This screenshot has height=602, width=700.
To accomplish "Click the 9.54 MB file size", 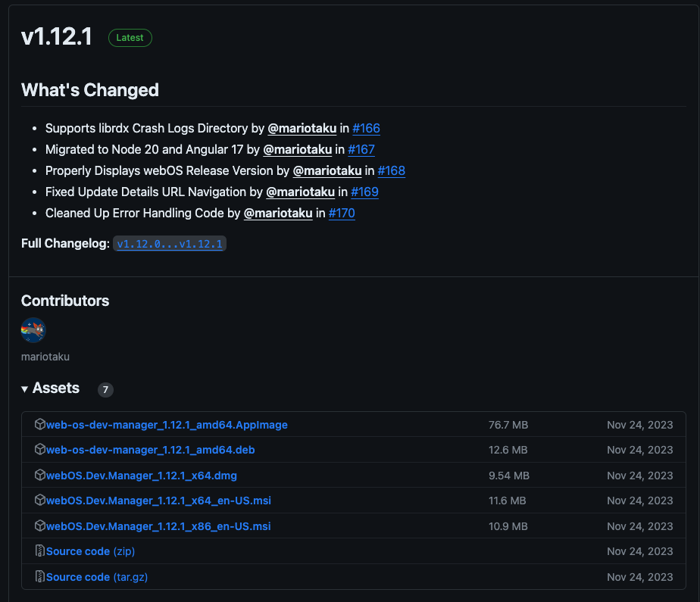I will coord(509,476).
